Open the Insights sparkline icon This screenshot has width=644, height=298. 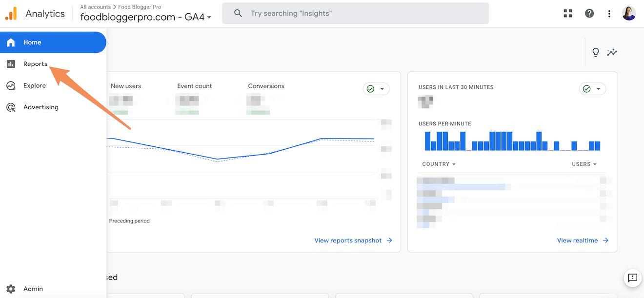[x=612, y=52]
